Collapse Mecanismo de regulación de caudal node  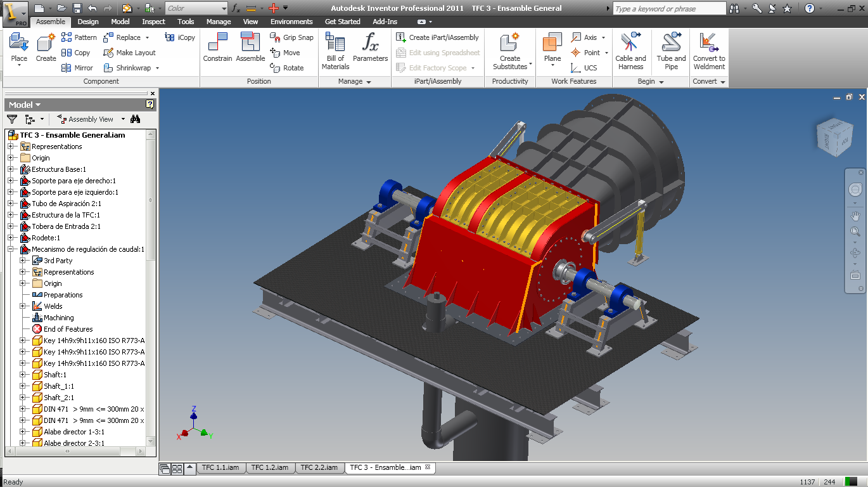coord(11,249)
